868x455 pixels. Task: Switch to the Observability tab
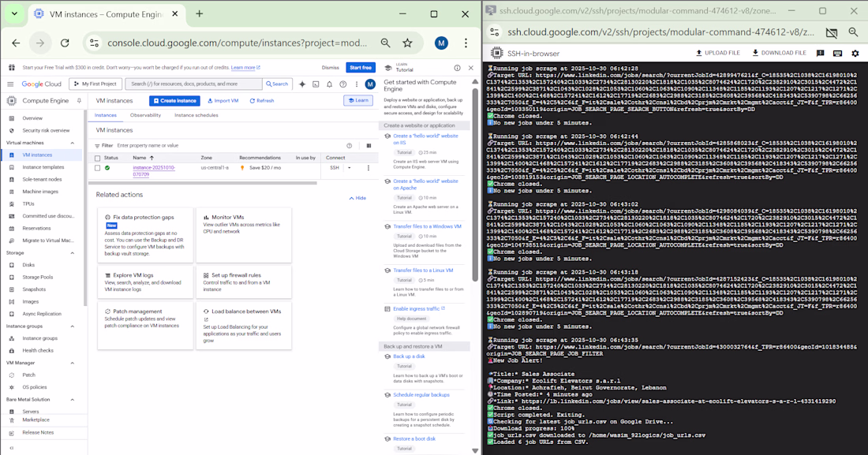click(145, 115)
